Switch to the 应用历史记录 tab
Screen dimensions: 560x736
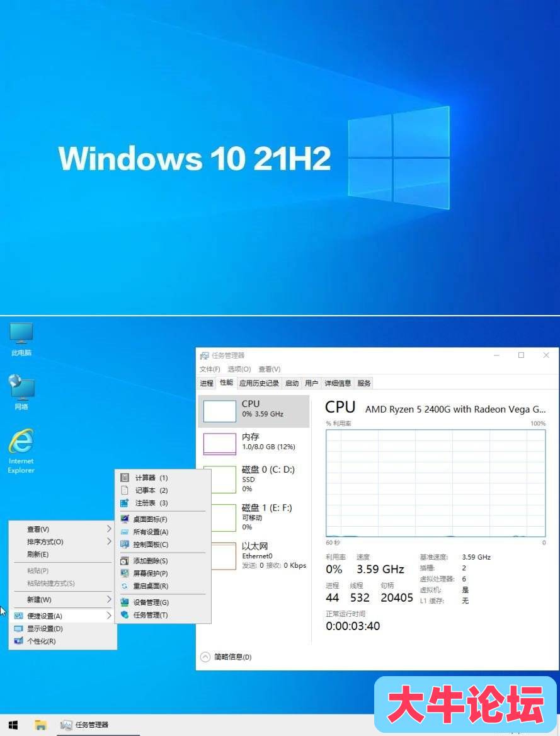(x=259, y=383)
